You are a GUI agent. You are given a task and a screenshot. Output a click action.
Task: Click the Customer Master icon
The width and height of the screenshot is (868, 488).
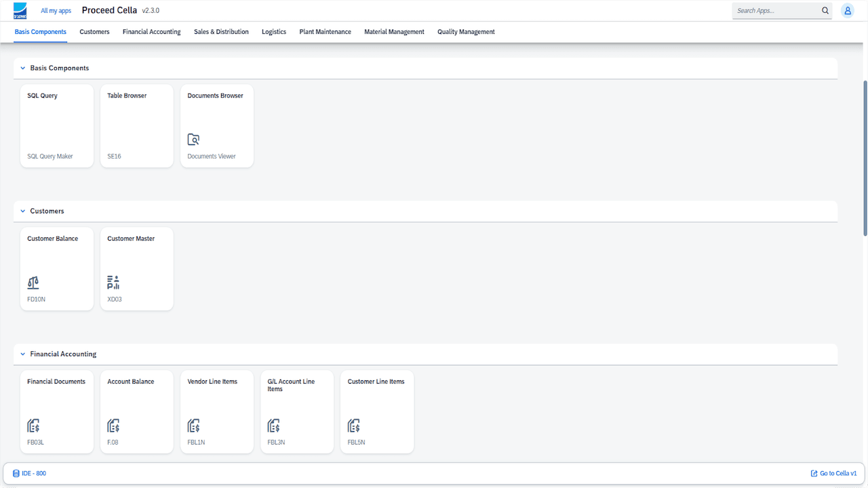tap(113, 283)
